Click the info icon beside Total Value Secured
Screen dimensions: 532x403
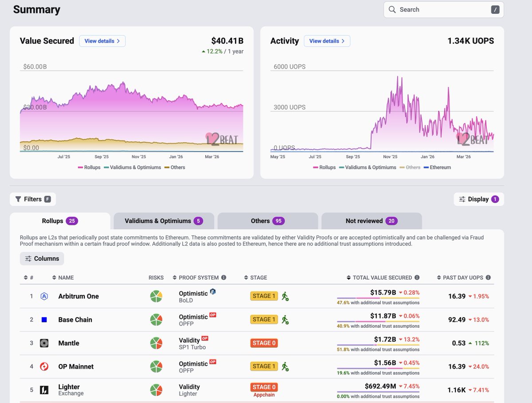(417, 278)
